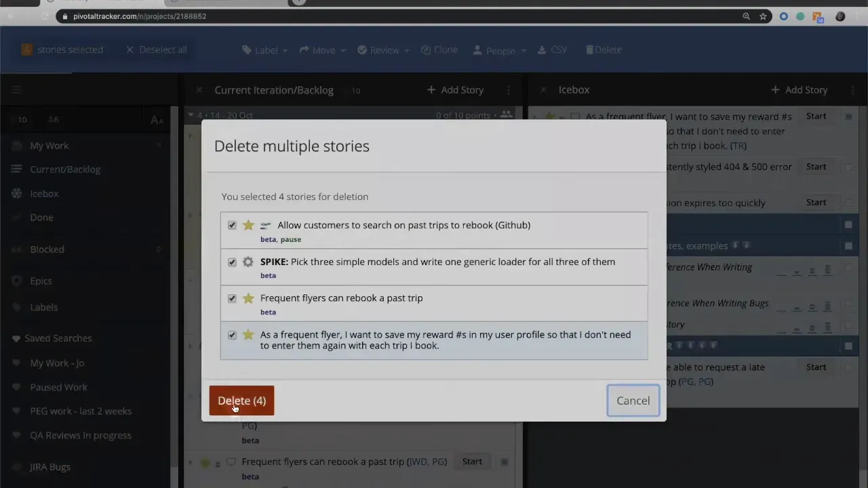Open the People icon in the toolbar
Image resolution: width=868 pixels, height=488 pixels.
(479, 49)
